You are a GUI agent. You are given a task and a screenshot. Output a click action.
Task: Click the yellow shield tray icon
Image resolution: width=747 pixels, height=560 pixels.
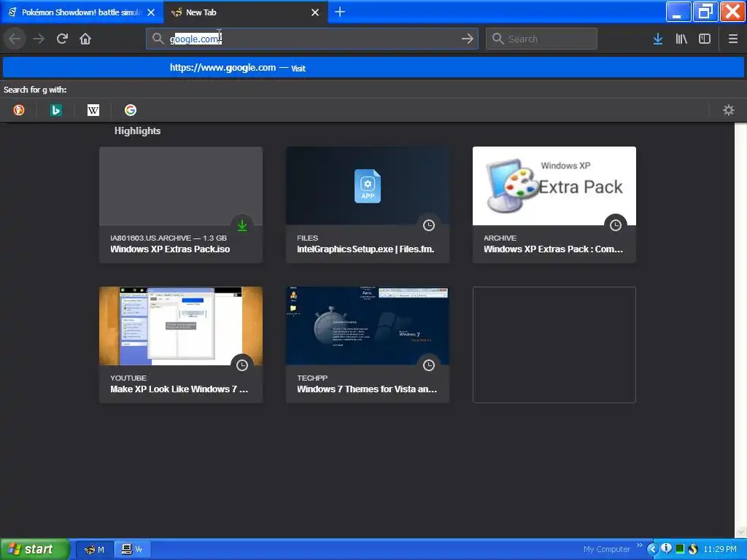click(x=693, y=549)
